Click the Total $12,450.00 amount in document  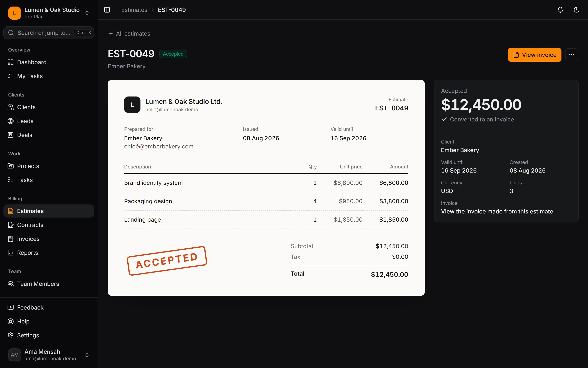click(390, 275)
